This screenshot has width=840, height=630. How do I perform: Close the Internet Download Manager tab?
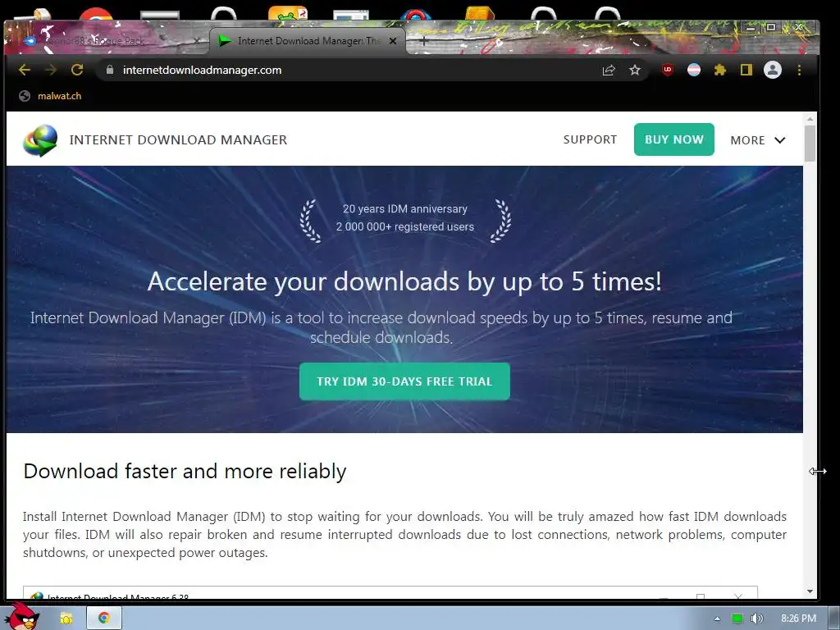pyautogui.click(x=393, y=41)
